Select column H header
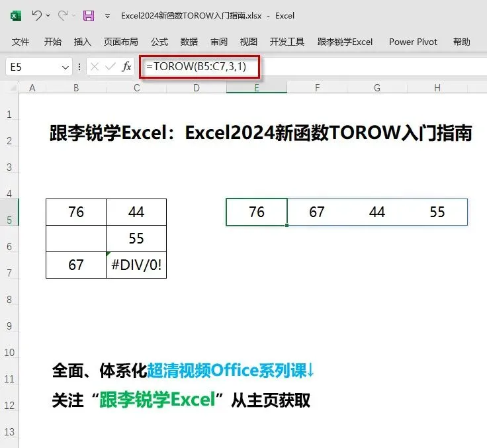The width and height of the screenshot is (487, 448). tap(437, 88)
